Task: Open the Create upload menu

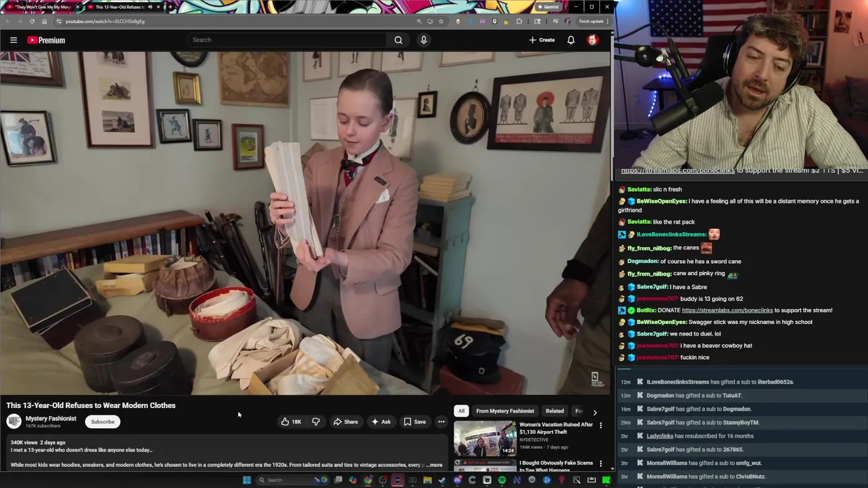Action: coord(542,40)
